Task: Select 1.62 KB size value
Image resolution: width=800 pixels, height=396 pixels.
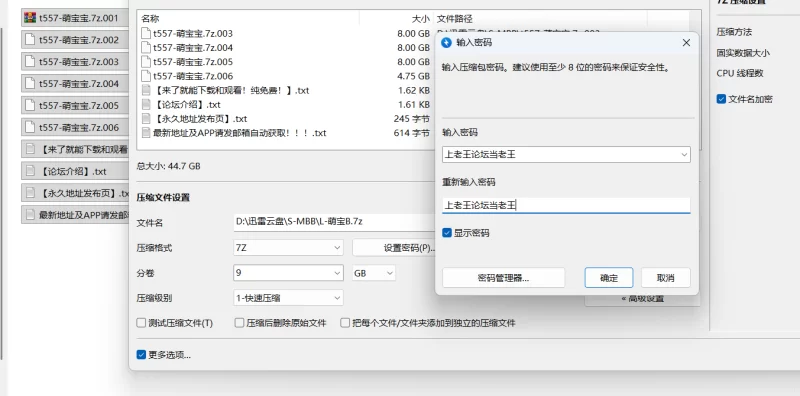Action: (x=413, y=90)
